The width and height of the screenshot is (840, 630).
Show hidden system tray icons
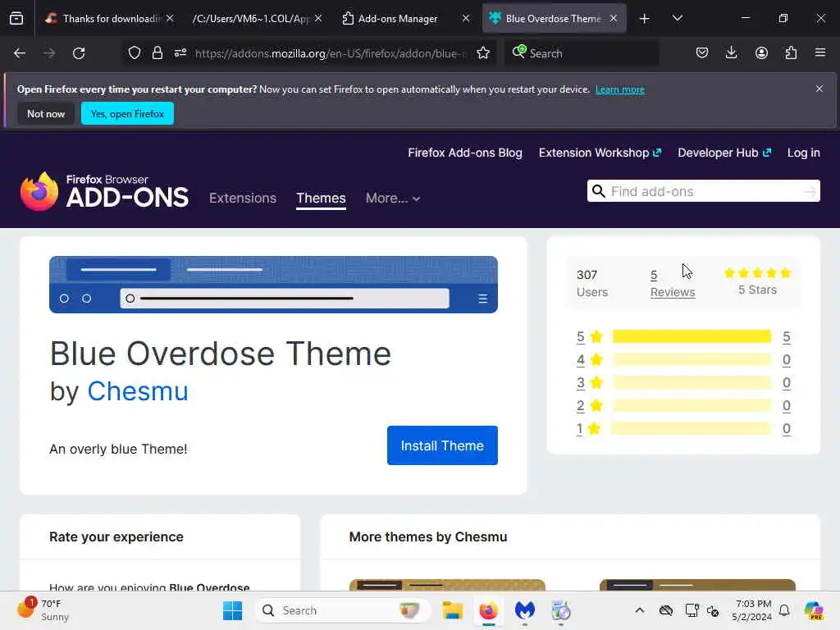click(x=640, y=610)
